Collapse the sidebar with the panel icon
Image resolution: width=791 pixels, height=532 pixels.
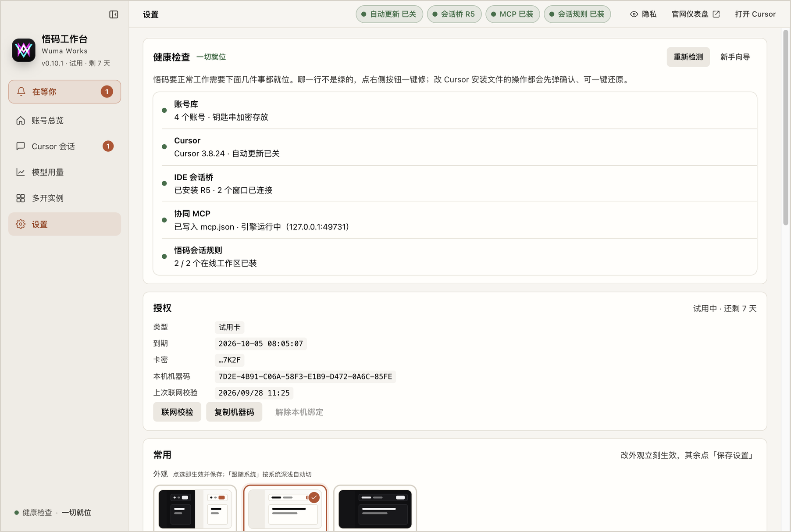(x=114, y=14)
